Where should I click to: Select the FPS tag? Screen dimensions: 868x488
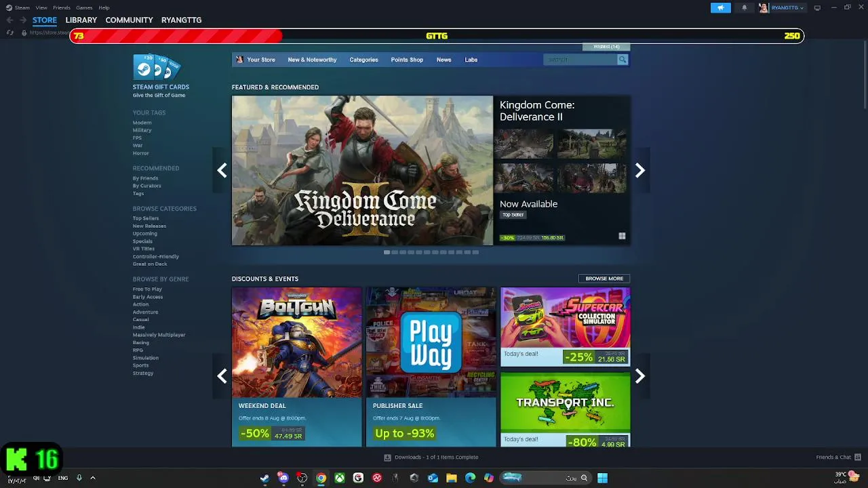pos(137,138)
